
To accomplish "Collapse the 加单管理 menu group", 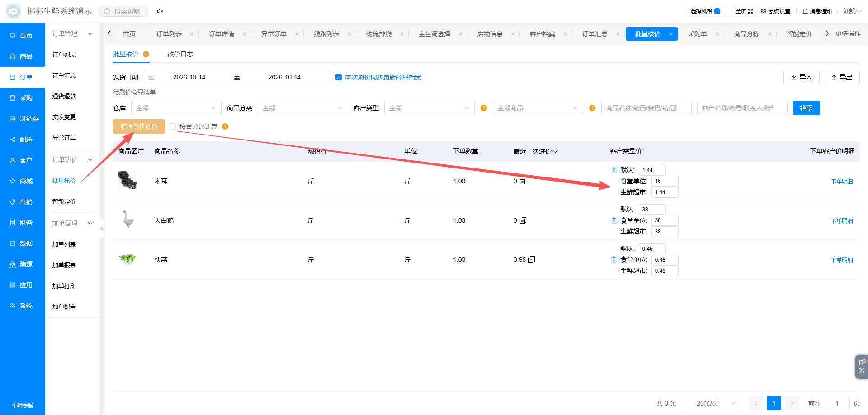I will point(72,223).
